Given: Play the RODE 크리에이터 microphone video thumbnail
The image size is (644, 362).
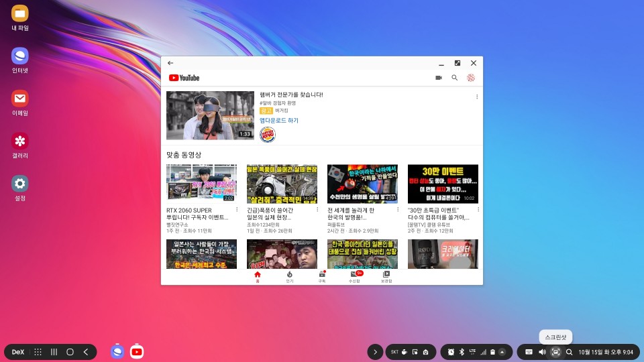Looking at the screenshot, I should point(443,254).
